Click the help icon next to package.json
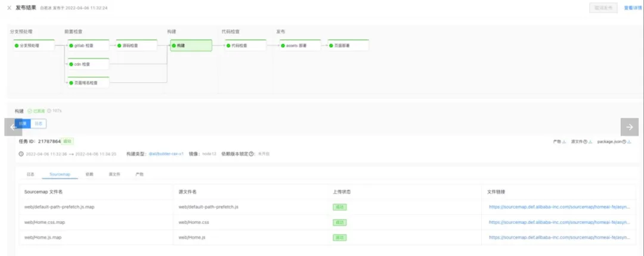Image resolution: width=644 pixels, height=256 pixels. (x=624, y=142)
